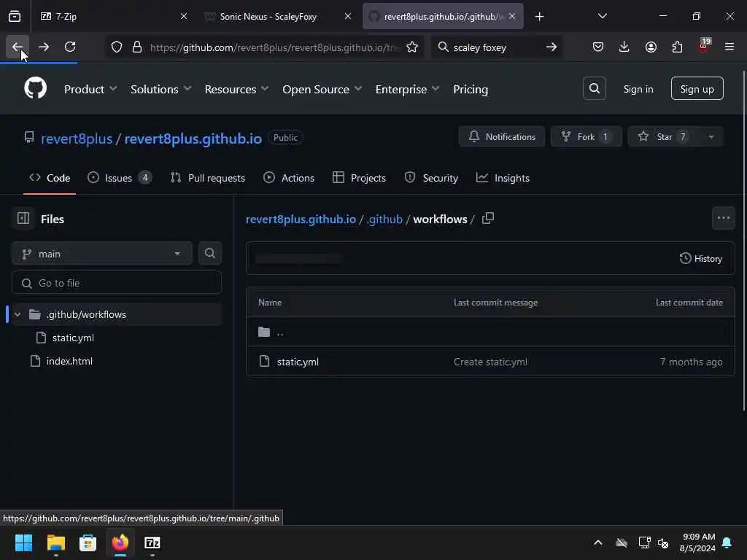Image resolution: width=747 pixels, height=560 pixels.
Task: Open the tracking protection shield icon
Action: coord(117,47)
